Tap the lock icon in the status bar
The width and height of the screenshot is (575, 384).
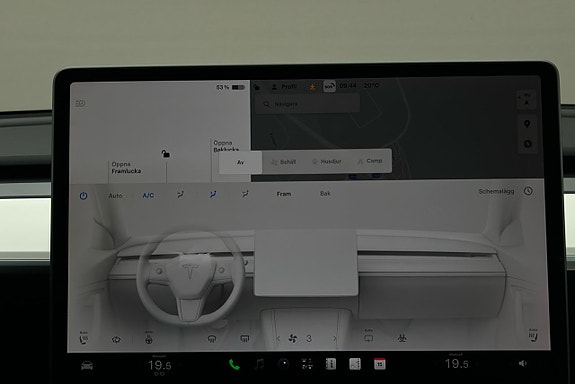coord(257,87)
